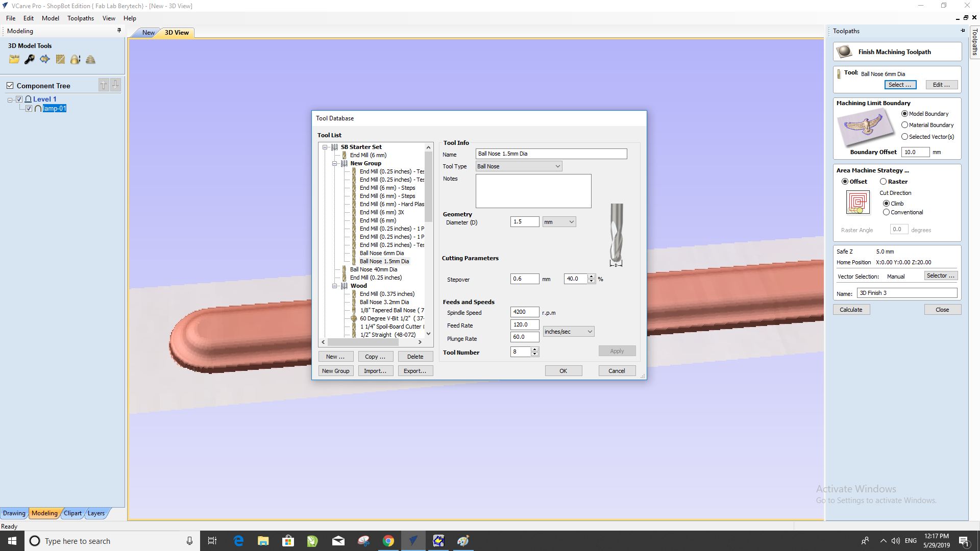Open File Explorer from the taskbar
The height and width of the screenshot is (551, 980).
(263, 541)
